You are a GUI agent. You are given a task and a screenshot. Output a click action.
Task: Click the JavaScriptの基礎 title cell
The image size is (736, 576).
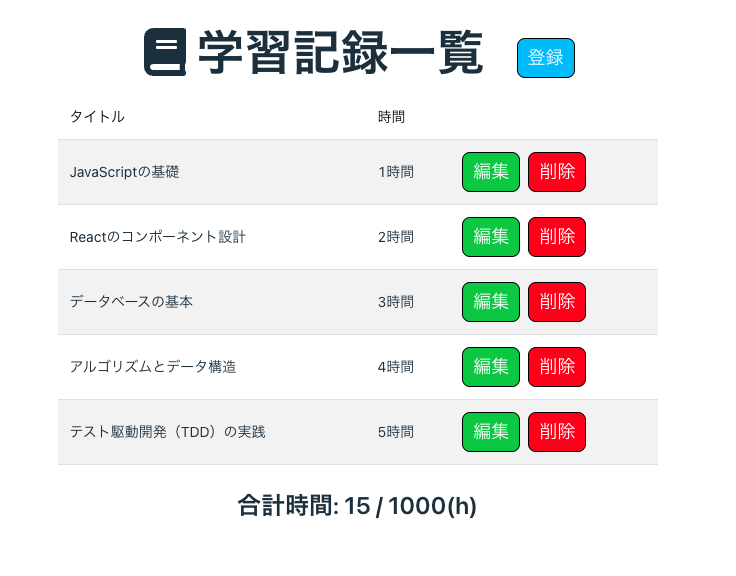click(124, 172)
